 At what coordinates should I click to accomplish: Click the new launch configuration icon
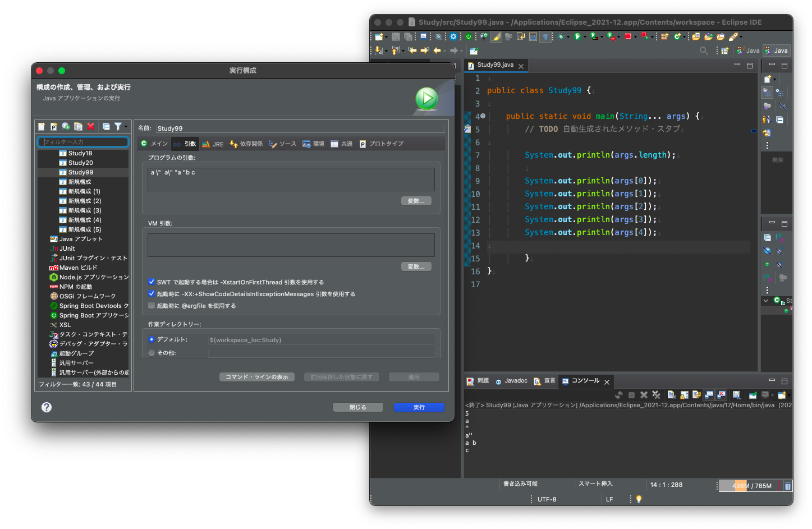[42, 127]
